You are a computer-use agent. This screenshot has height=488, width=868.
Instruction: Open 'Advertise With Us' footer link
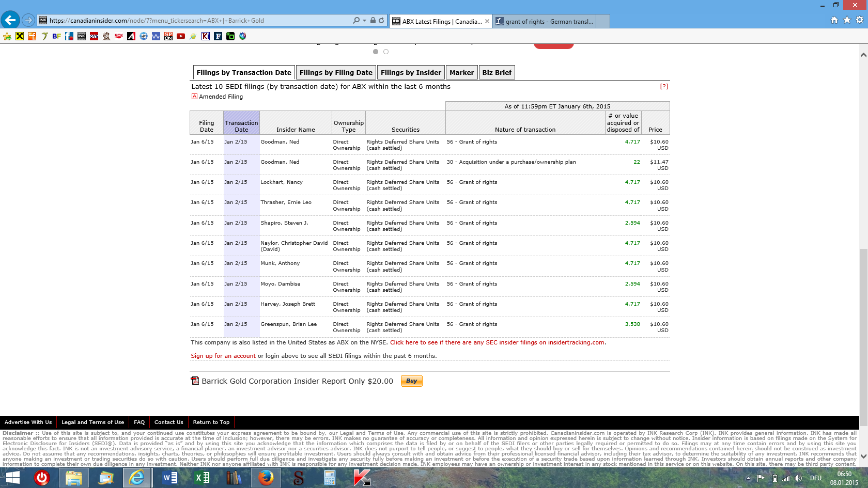(x=28, y=422)
